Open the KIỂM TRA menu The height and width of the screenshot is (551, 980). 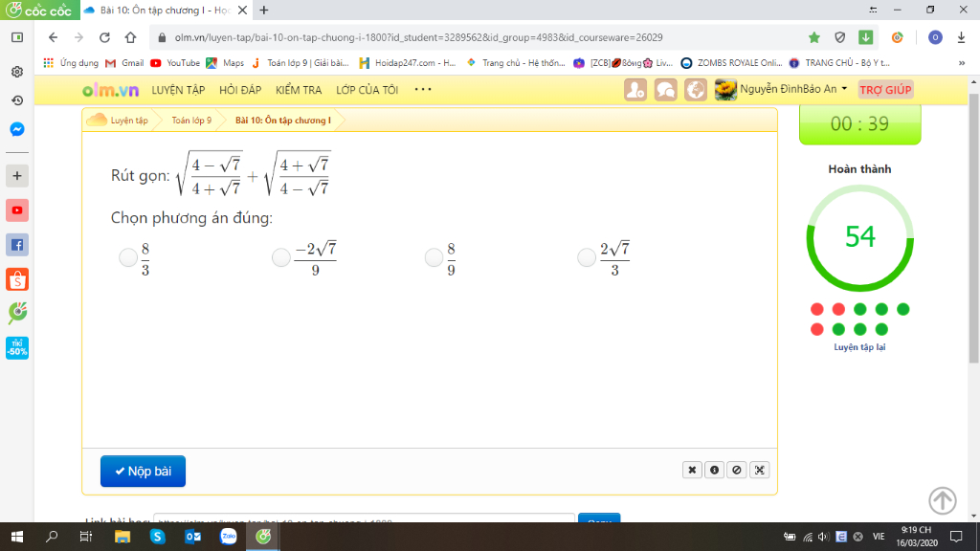299,90
